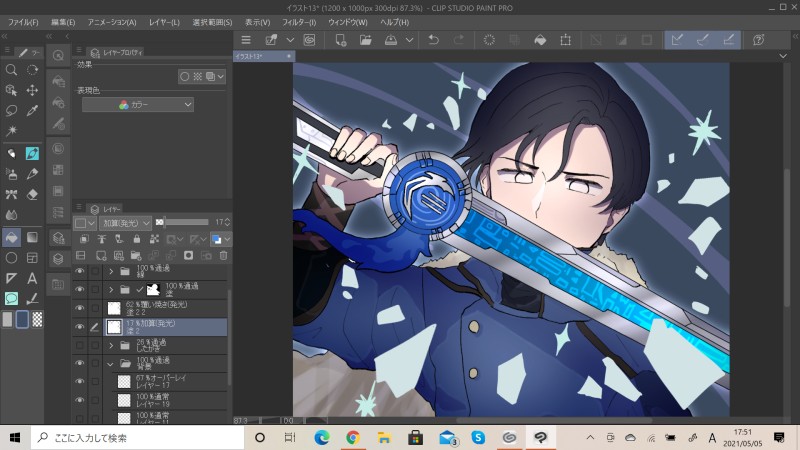
Task: Select the main drawing color swatch
Action: click(x=7, y=319)
